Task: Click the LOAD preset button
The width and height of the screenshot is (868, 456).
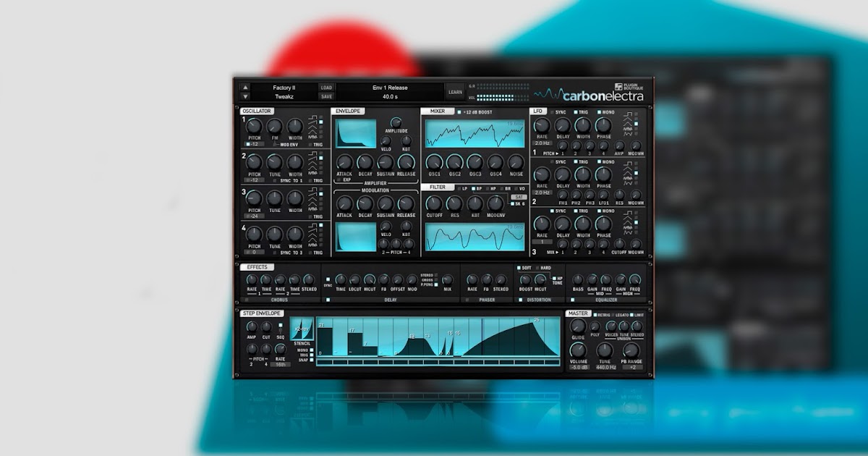Action: pos(325,88)
